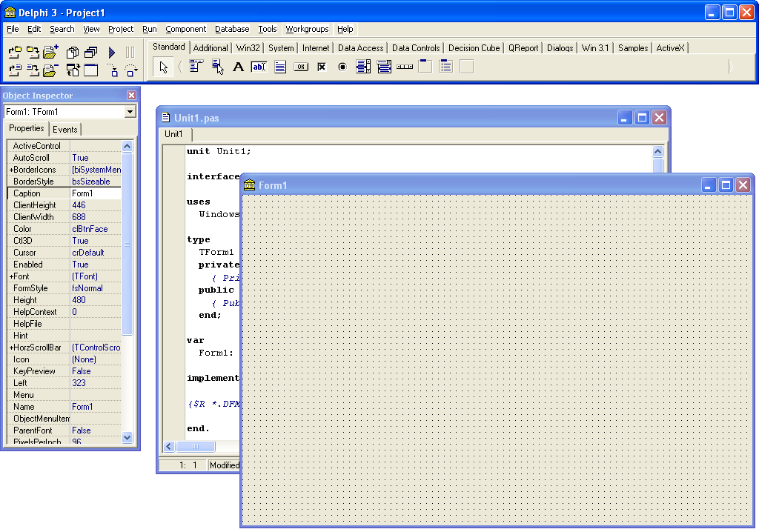Open the Help menu

click(x=345, y=29)
